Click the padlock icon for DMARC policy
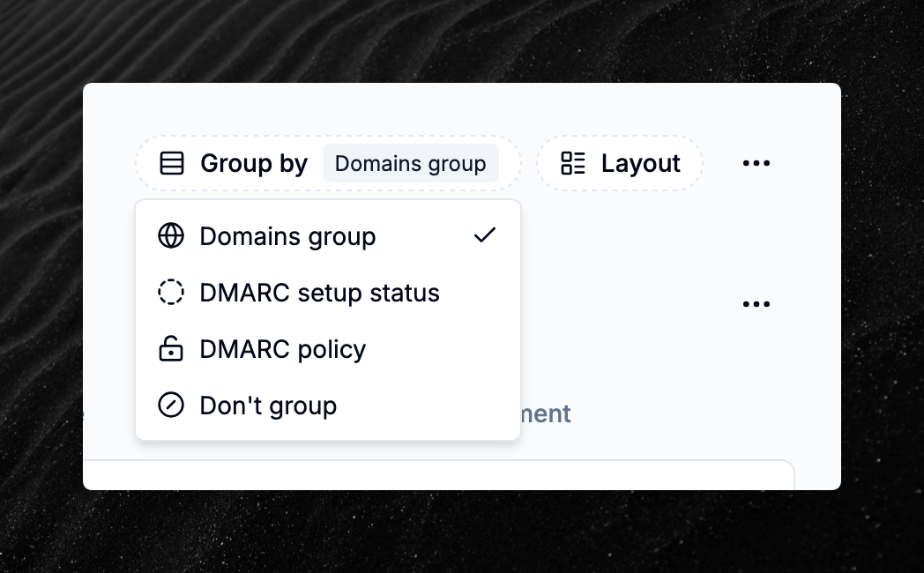This screenshot has width=924, height=573. pyautogui.click(x=171, y=348)
